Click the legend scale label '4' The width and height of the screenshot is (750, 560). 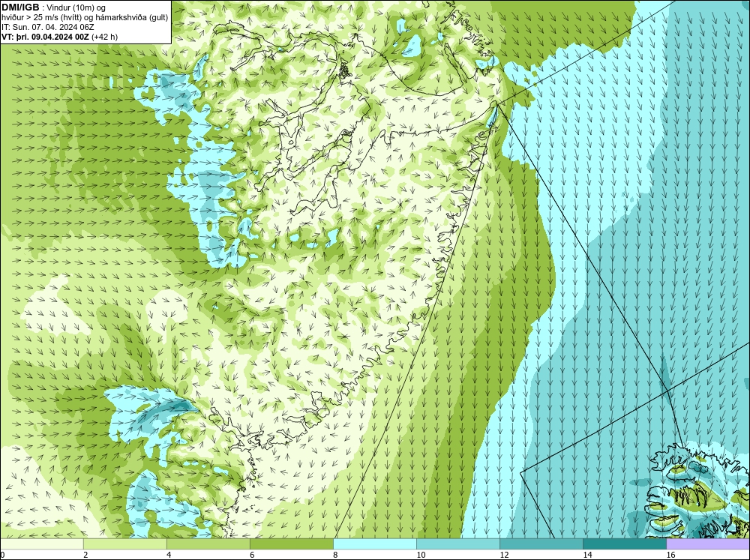[169, 555]
